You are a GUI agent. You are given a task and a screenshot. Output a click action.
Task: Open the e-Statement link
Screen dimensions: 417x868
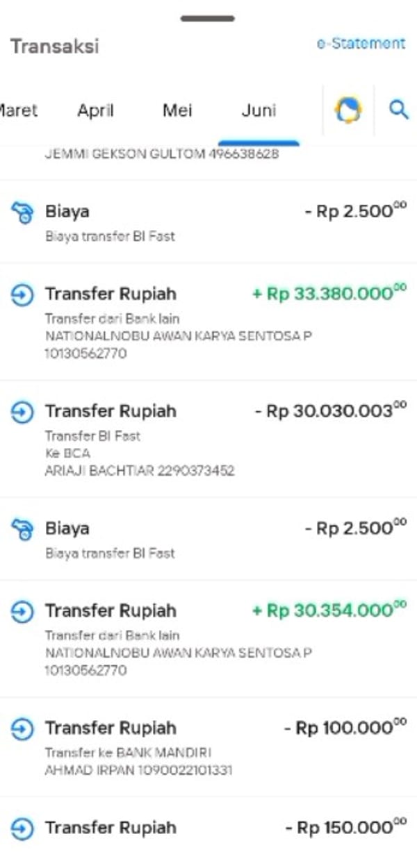361,44
